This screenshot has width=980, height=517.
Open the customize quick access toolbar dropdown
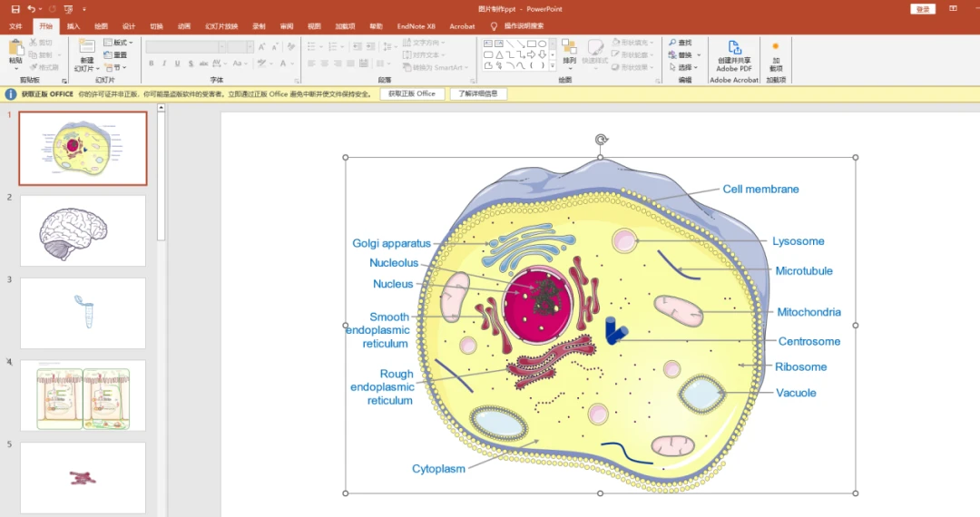[84, 9]
